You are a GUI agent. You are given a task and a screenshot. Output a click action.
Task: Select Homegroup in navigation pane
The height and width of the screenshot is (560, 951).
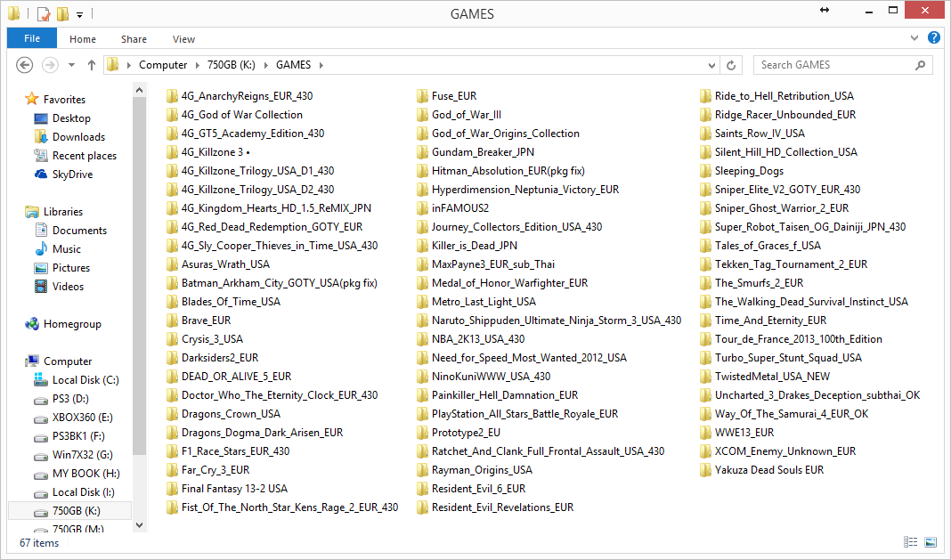tap(72, 324)
